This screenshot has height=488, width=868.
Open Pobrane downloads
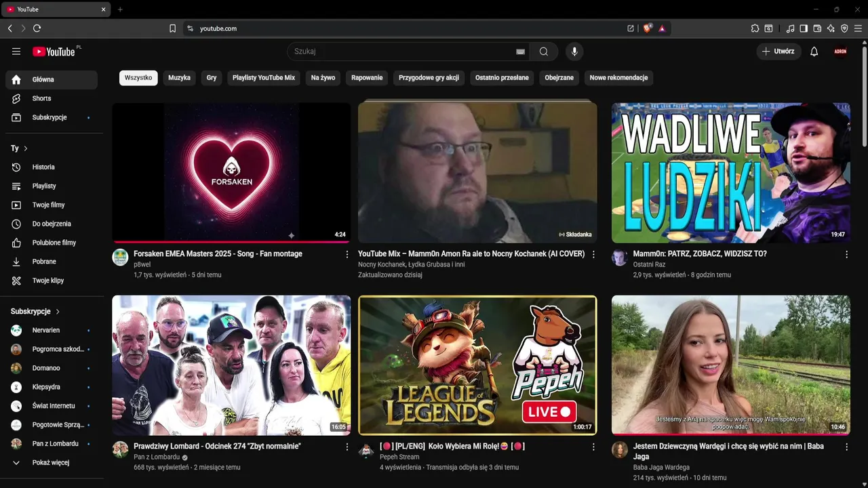[x=52, y=262]
